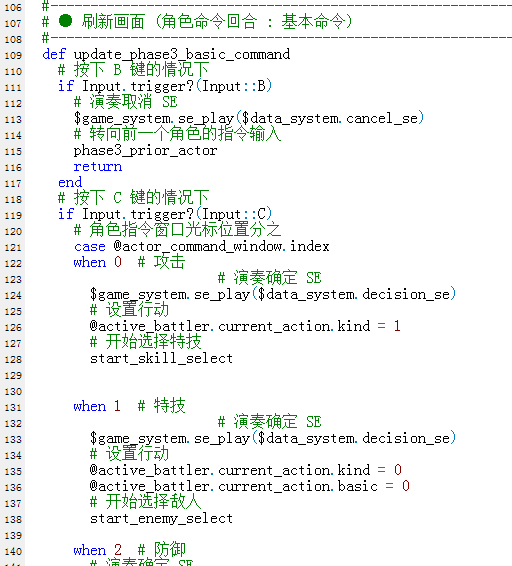
Task: Click the 'if Input.trigger?(Input::B)' line
Action: point(165,86)
